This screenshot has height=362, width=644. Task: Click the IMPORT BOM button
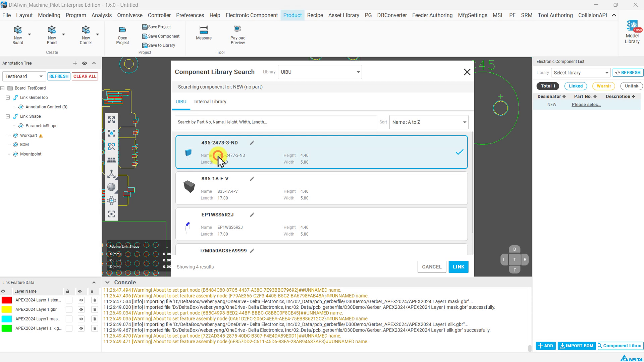pyautogui.click(x=576, y=346)
